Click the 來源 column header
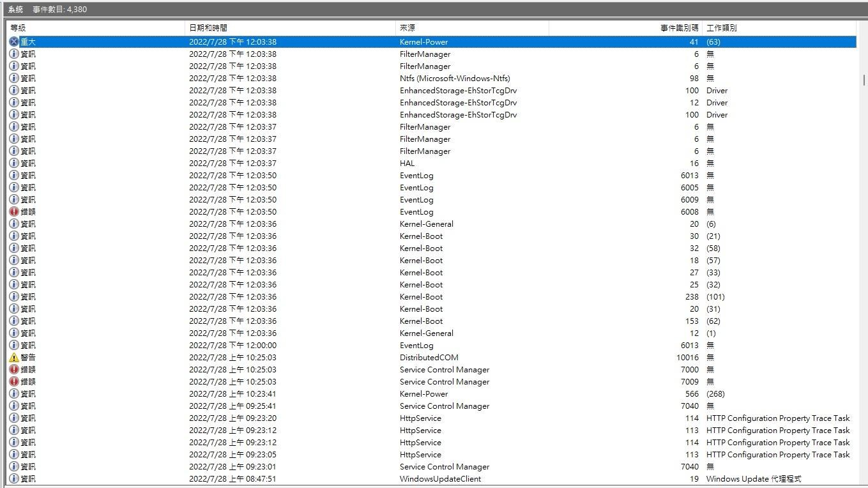Screen dimensions: 868x488 point(471,28)
